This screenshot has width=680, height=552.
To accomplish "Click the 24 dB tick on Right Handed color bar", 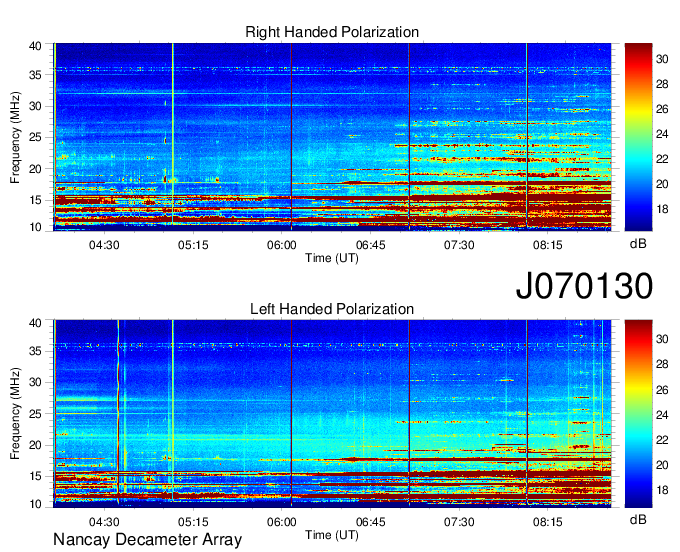I will 662,134.
